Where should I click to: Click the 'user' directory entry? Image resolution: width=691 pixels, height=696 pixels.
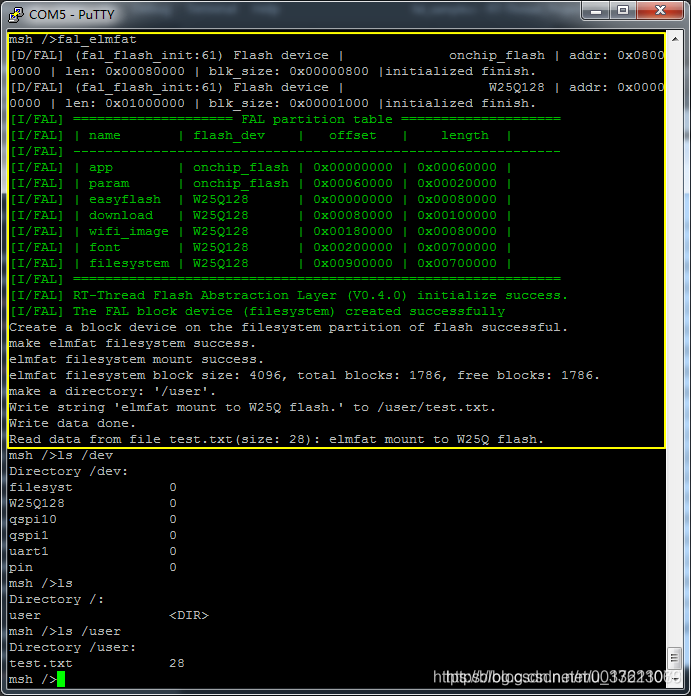coord(25,615)
